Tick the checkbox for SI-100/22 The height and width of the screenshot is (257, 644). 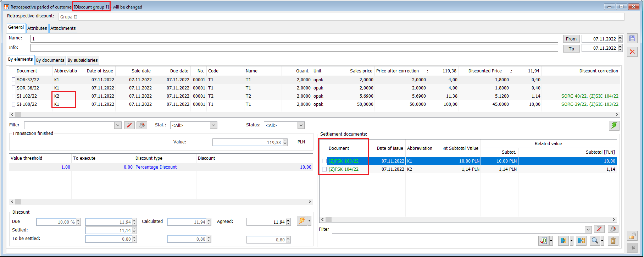13,104
